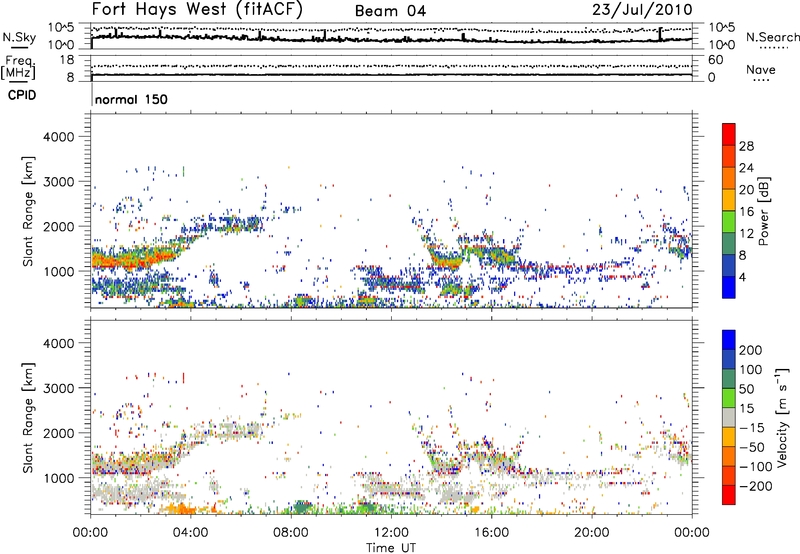The height and width of the screenshot is (554, 800).
Task: Click the 'Velocity [m s-1]' colorbar label
Action: [782, 417]
